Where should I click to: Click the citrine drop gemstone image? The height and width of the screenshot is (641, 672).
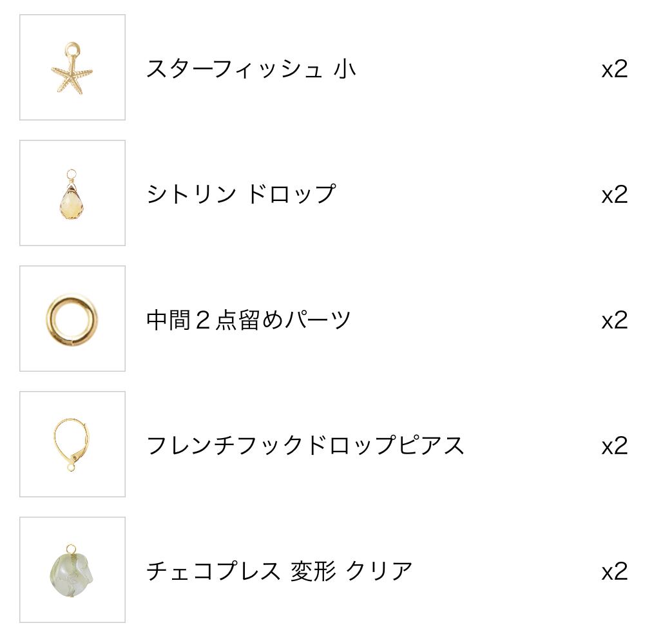[71, 193]
